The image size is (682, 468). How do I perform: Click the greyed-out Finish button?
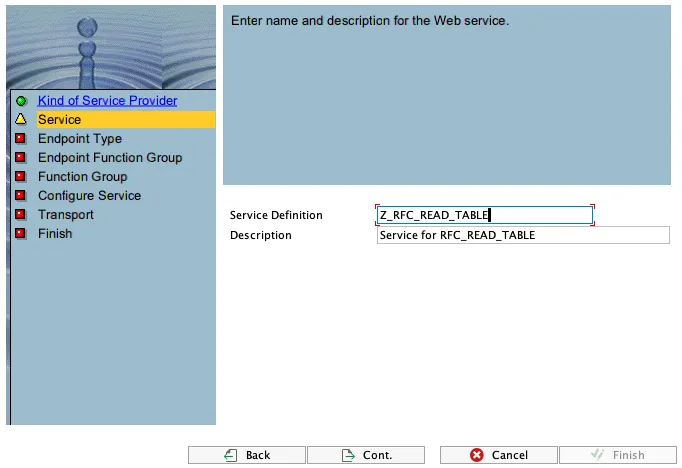[618, 455]
